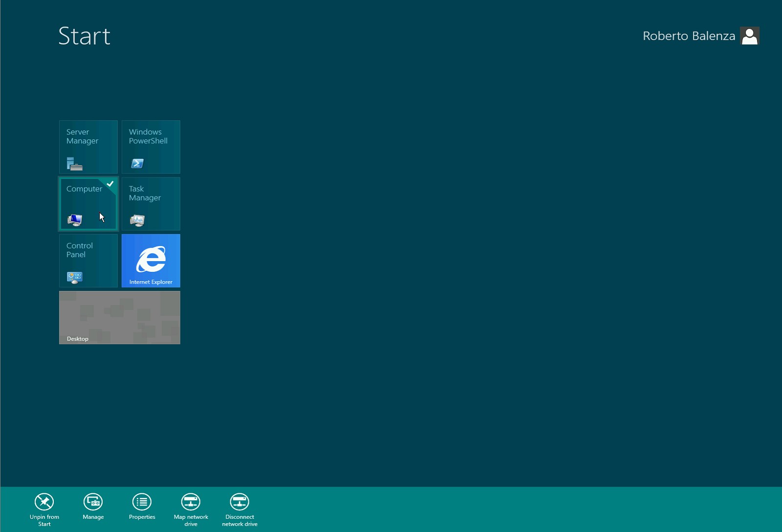Launch the Internet Explorer tile
This screenshot has height=532, width=782.
(151, 261)
